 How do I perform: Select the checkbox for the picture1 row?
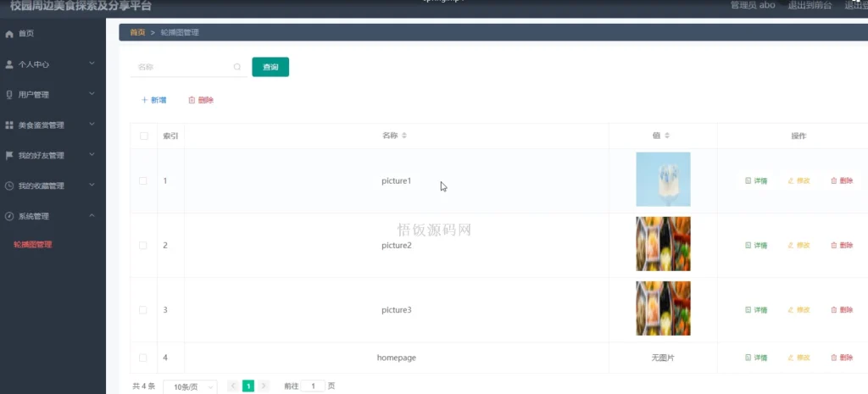143,180
